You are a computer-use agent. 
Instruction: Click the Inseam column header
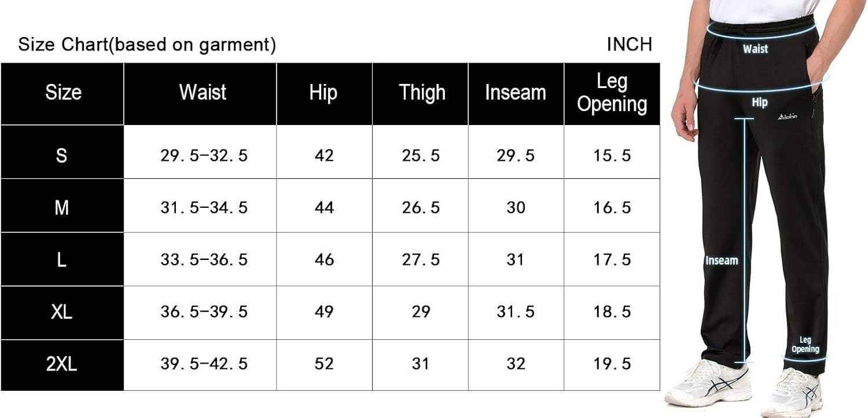coord(516,93)
